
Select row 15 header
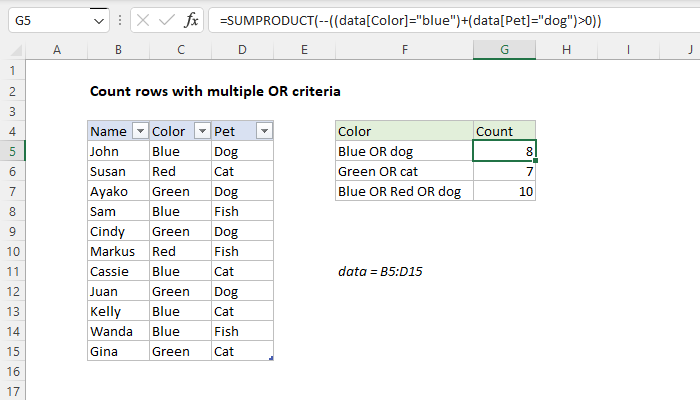pos(12,351)
